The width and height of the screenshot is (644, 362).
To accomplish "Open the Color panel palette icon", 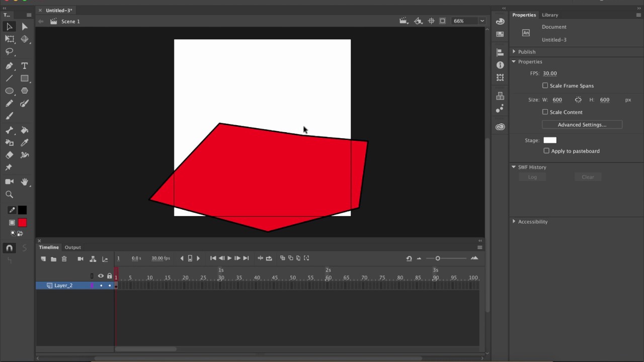I will (500, 21).
